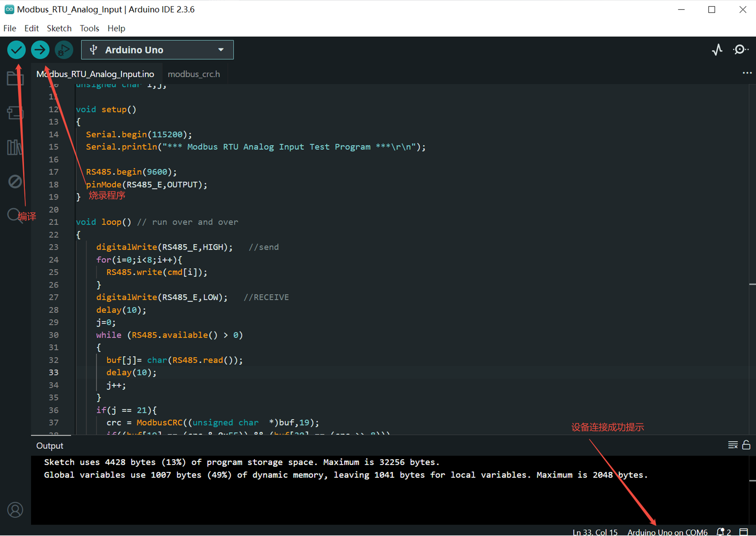Click the buf[j]= char(RS485.read()) line
This screenshot has height=536, width=756.
pos(174,360)
